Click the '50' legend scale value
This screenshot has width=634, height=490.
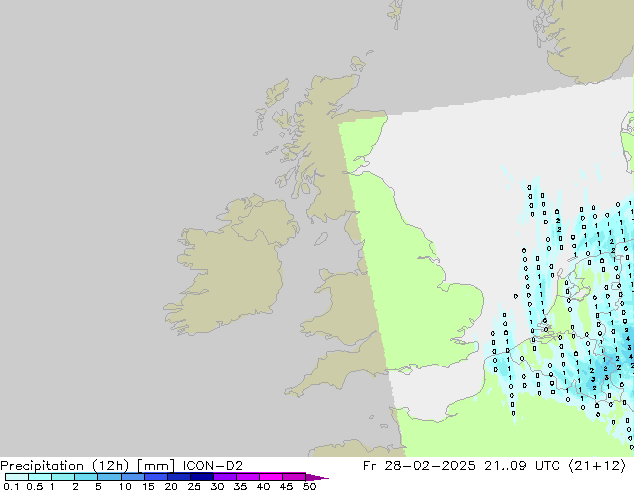[309, 486]
